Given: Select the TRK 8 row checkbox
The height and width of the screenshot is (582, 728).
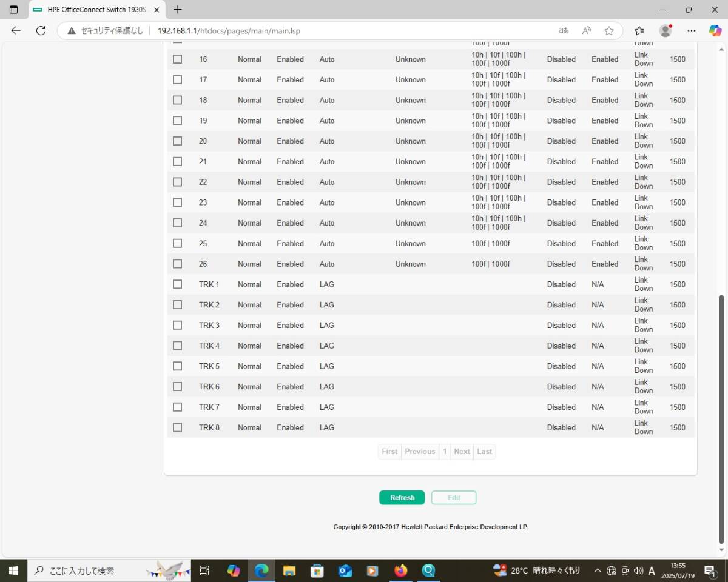Looking at the screenshot, I should pos(177,427).
